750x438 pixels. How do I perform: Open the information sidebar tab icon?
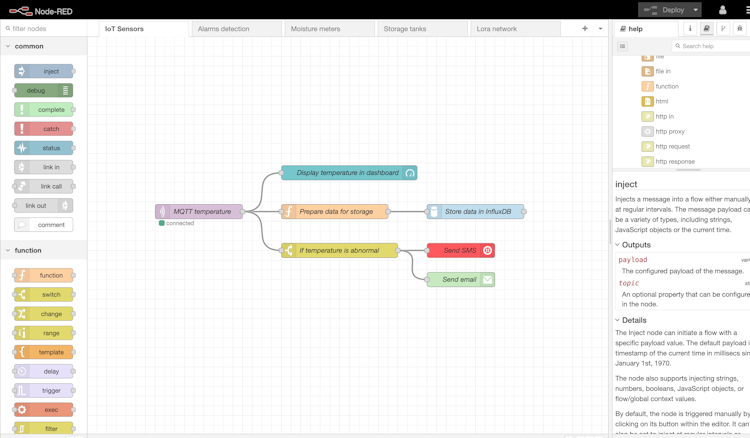(x=690, y=29)
